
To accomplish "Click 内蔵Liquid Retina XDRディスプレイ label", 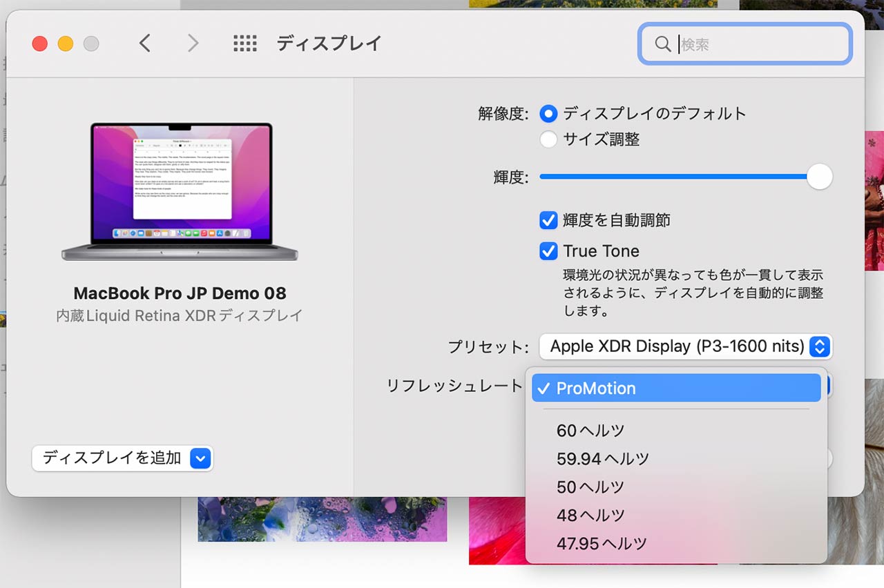I will (x=180, y=316).
